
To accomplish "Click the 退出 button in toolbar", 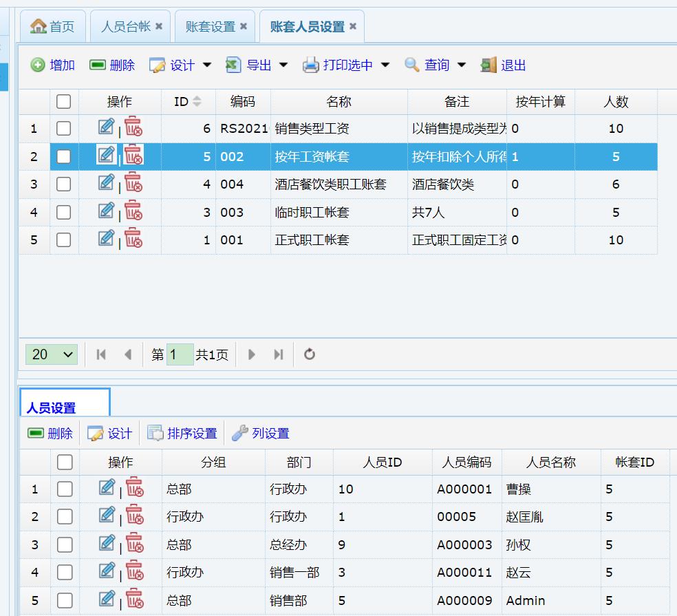I will pyautogui.click(x=504, y=65).
